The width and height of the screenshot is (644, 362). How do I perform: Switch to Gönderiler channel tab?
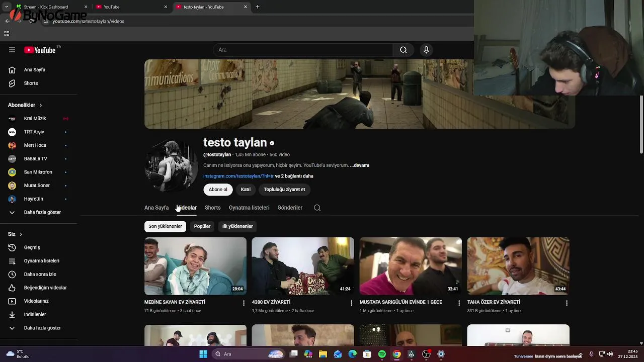(290, 208)
